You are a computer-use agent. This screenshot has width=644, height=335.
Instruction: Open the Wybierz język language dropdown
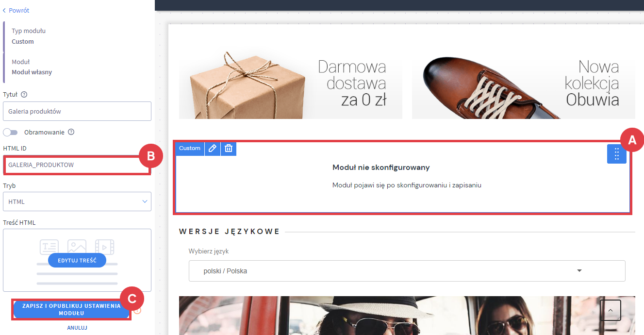pyautogui.click(x=407, y=271)
